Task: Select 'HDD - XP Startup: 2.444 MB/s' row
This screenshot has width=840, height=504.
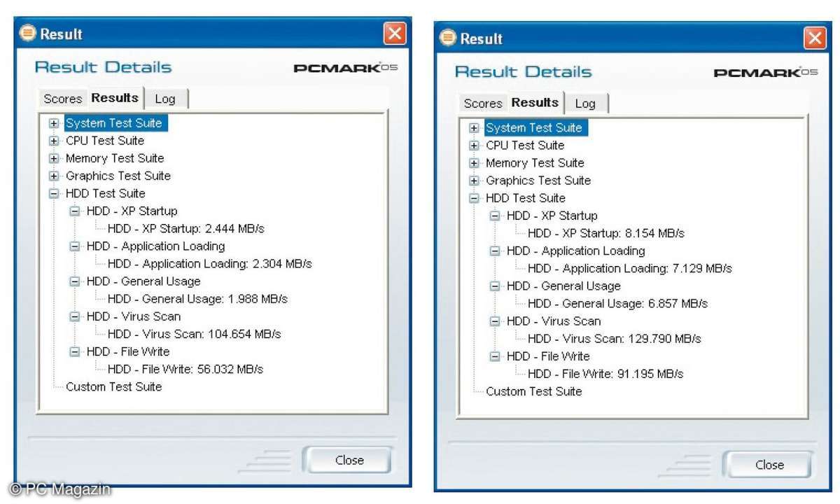Action: [x=185, y=228]
